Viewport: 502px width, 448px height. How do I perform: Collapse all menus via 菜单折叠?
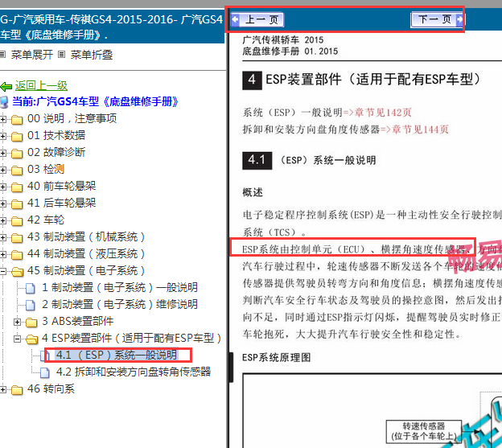(92, 55)
